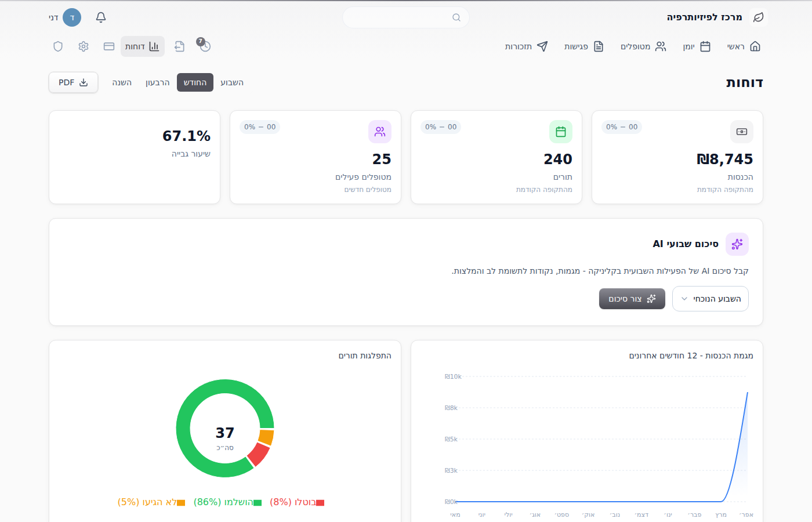Open the notifications bell
Image resolution: width=812 pixels, height=522 pixels.
pyautogui.click(x=101, y=17)
